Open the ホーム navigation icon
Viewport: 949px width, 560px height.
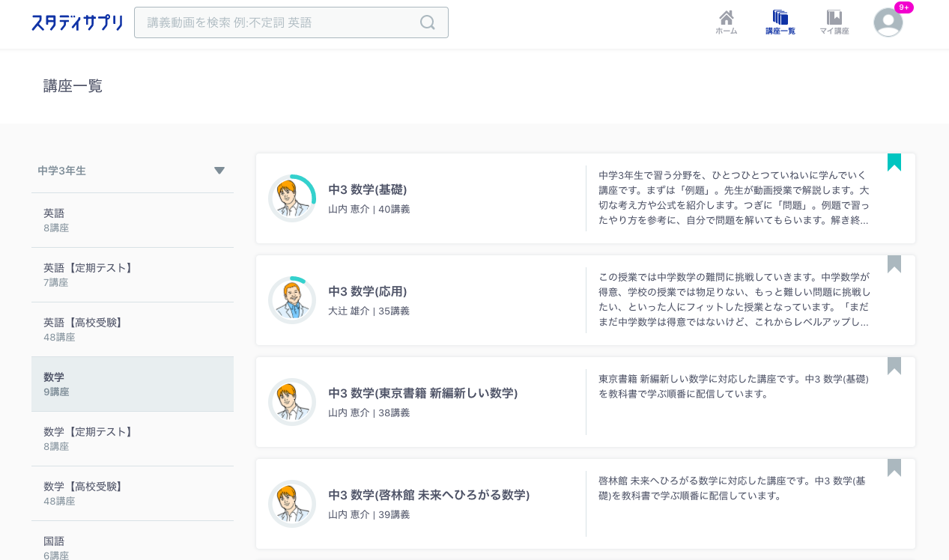pyautogui.click(x=725, y=21)
